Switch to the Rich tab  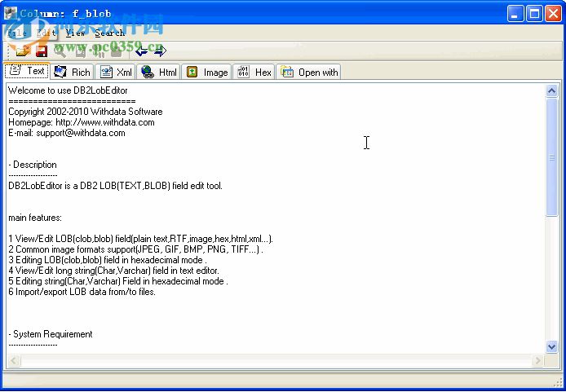coord(72,73)
